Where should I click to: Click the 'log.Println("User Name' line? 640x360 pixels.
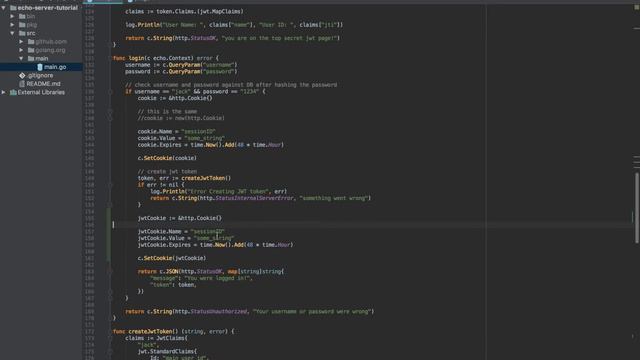point(234,25)
